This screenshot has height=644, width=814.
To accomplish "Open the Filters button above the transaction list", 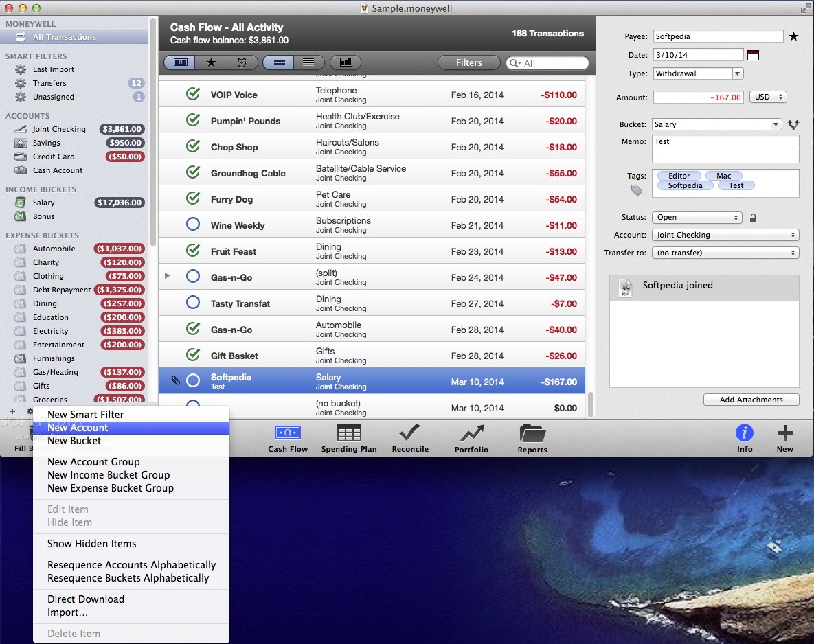I will pos(468,62).
